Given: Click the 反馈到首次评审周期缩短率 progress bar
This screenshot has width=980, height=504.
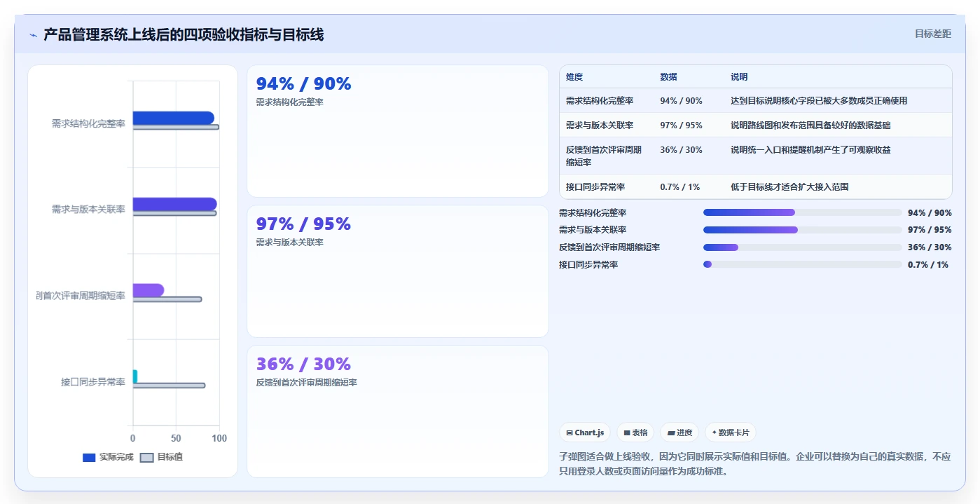Looking at the screenshot, I should (803, 247).
